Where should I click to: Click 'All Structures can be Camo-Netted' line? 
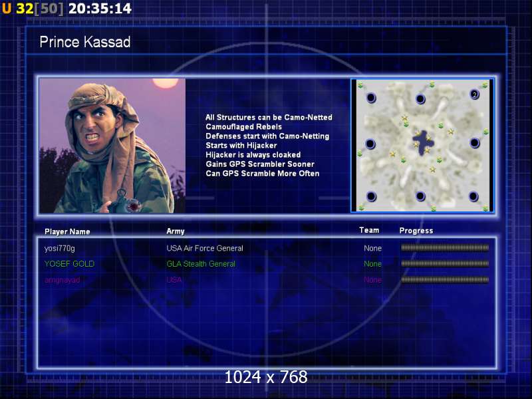coord(269,118)
